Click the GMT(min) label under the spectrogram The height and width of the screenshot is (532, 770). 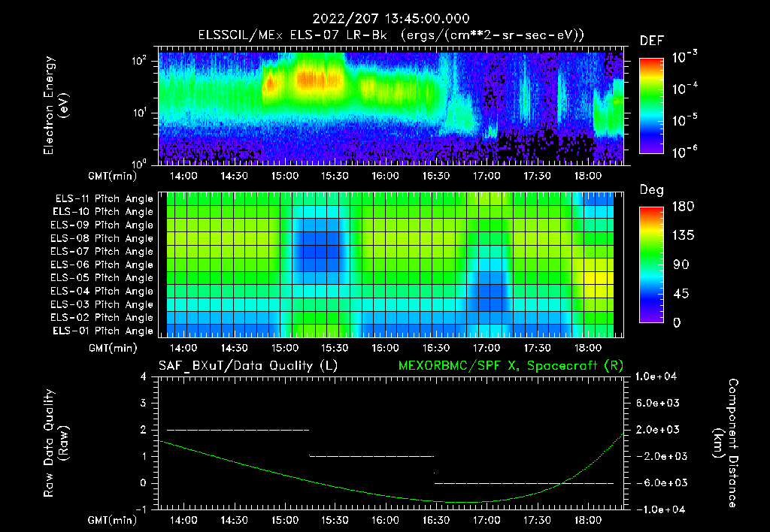point(113,176)
